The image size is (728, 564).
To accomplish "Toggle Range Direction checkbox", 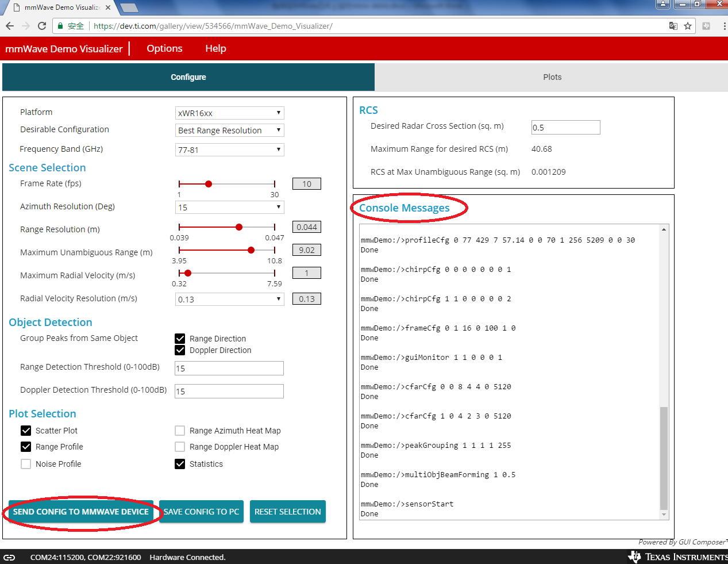I will 180,339.
